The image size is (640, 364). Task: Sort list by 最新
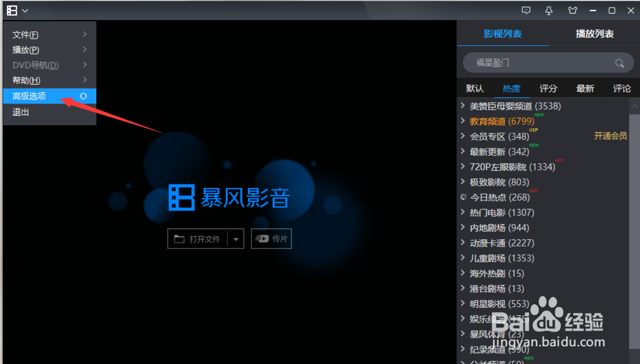coord(585,88)
